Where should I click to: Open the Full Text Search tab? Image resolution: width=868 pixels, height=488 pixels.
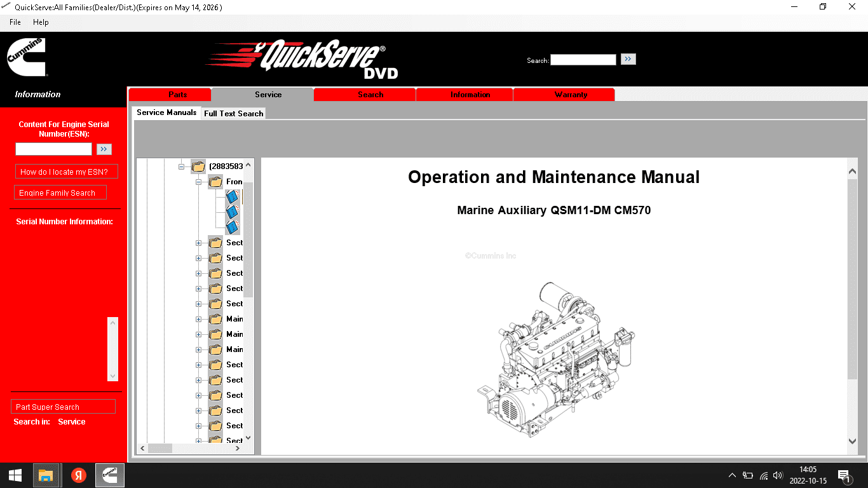pos(233,113)
